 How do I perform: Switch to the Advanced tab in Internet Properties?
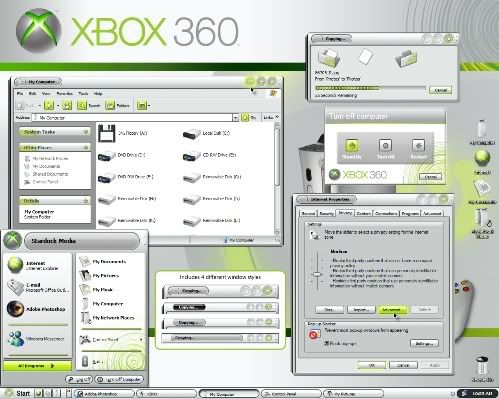coord(432,213)
